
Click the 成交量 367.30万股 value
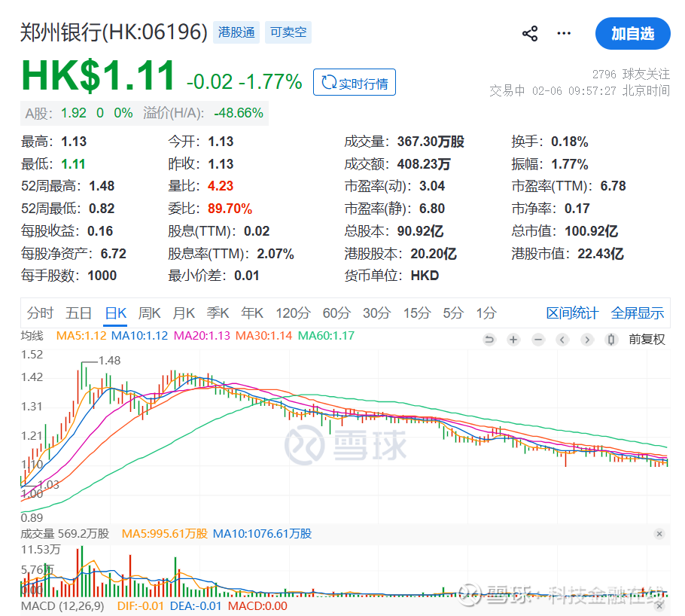pos(431,142)
